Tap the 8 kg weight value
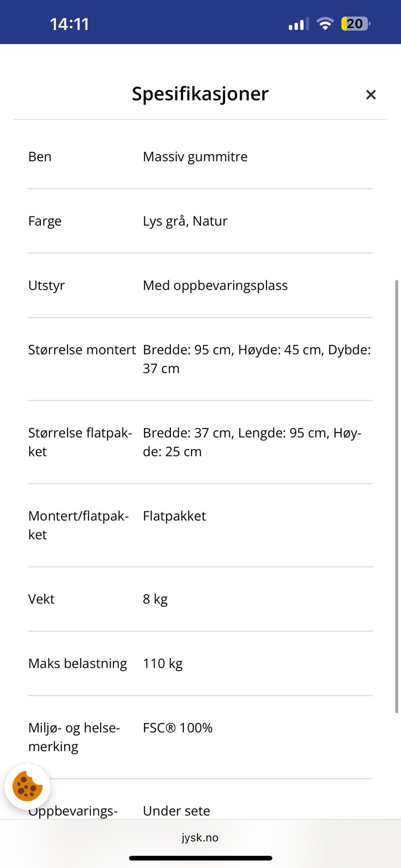The width and height of the screenshot is (401, 868). 155,599
